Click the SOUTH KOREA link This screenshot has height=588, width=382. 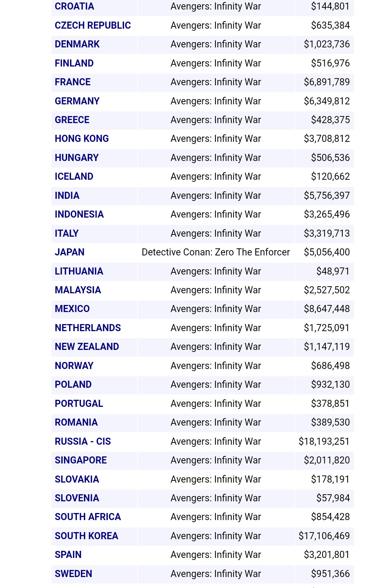click(86, 536)
